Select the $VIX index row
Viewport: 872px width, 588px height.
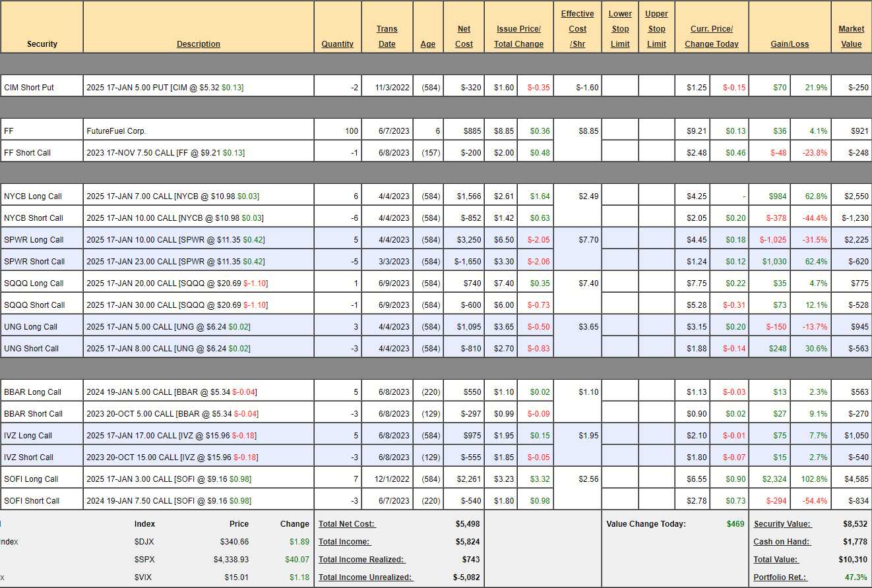coord(144,577)
